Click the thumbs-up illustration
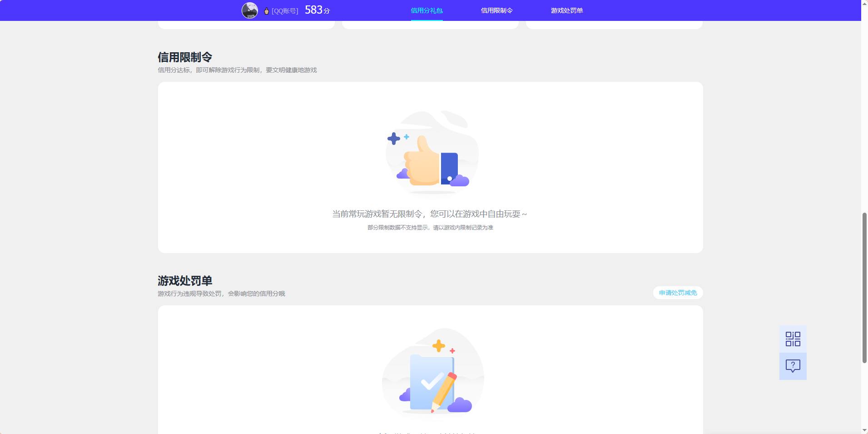The height and width of the screenshot is (434, 868). [x=432, y=153]
